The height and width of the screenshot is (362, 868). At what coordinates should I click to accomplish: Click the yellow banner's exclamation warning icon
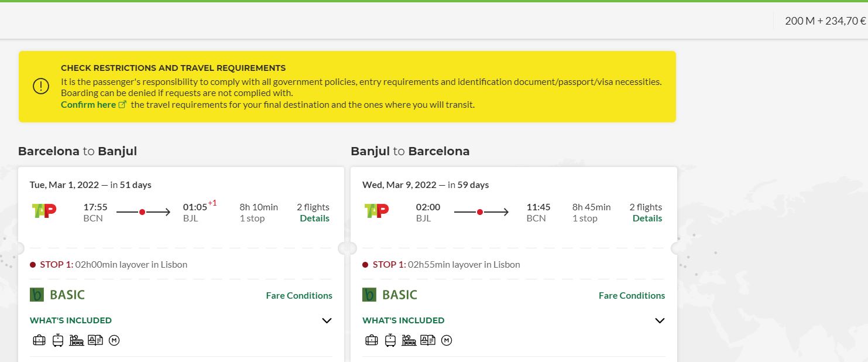(x=41, y=86)
